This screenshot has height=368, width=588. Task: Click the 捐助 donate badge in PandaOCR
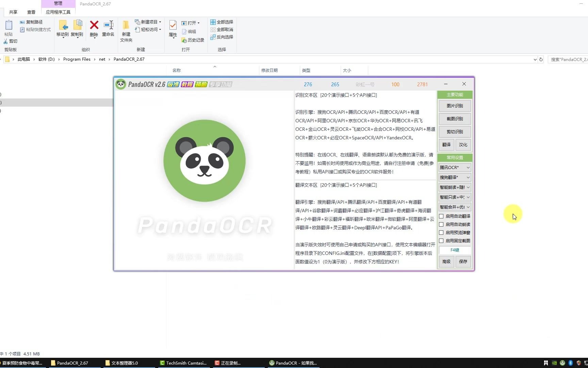[201, 84]
